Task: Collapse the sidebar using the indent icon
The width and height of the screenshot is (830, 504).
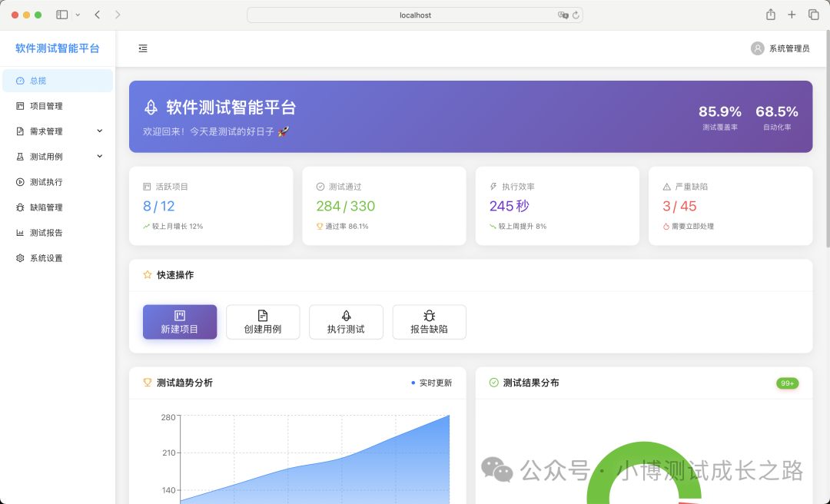Action: click(x=142, y=48)
